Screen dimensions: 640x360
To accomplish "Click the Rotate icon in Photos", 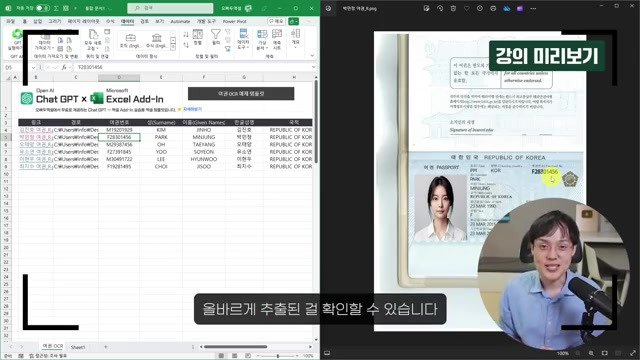I will tap(440, 8).
